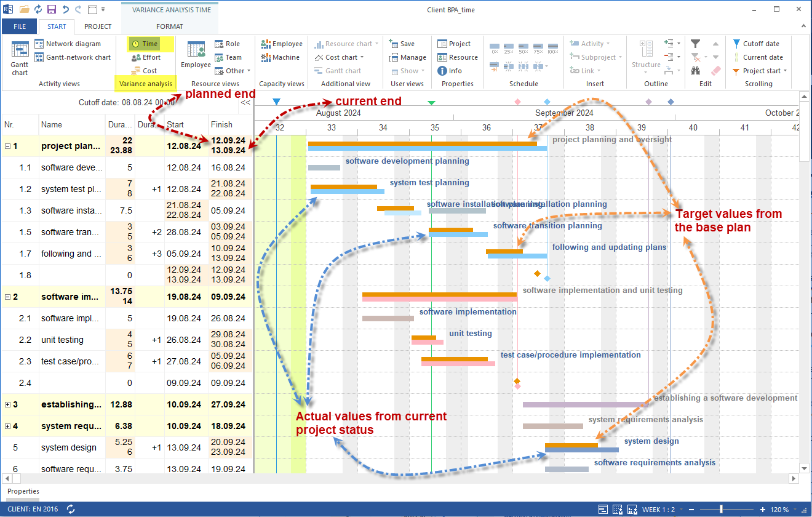Click the save icon in quick access toolbar
812x517 pixels.
[x=52, y=10]
